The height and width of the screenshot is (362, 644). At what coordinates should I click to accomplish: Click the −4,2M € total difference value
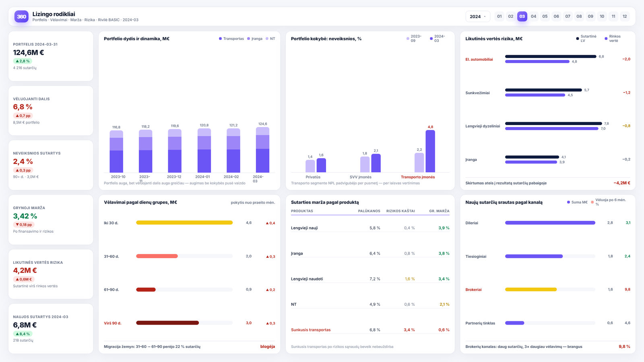(622, 183)
